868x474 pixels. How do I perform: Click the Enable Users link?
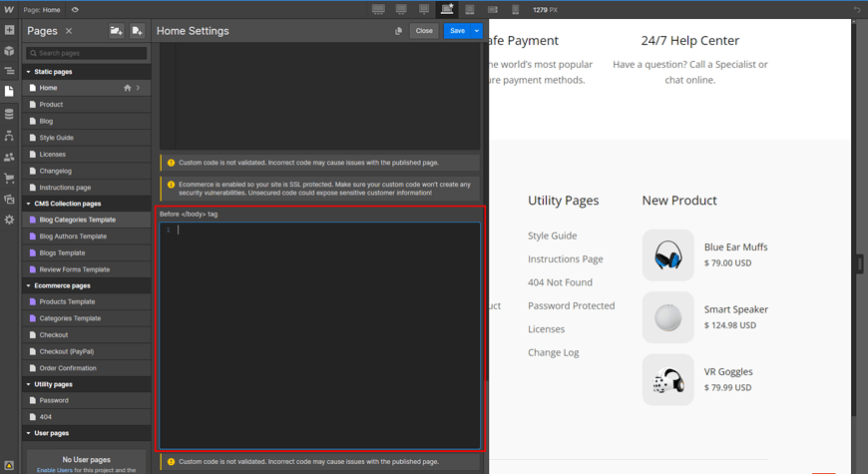click(x=54, y=470)
